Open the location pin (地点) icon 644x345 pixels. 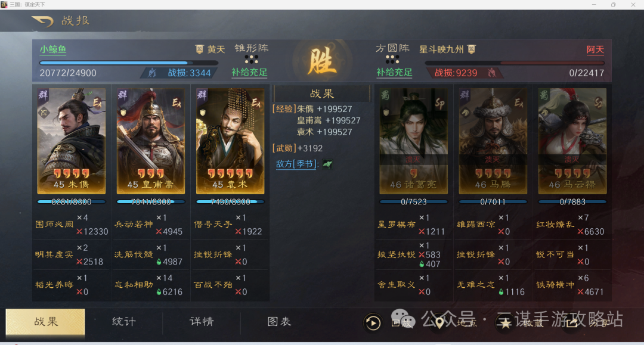coord(439,323)
